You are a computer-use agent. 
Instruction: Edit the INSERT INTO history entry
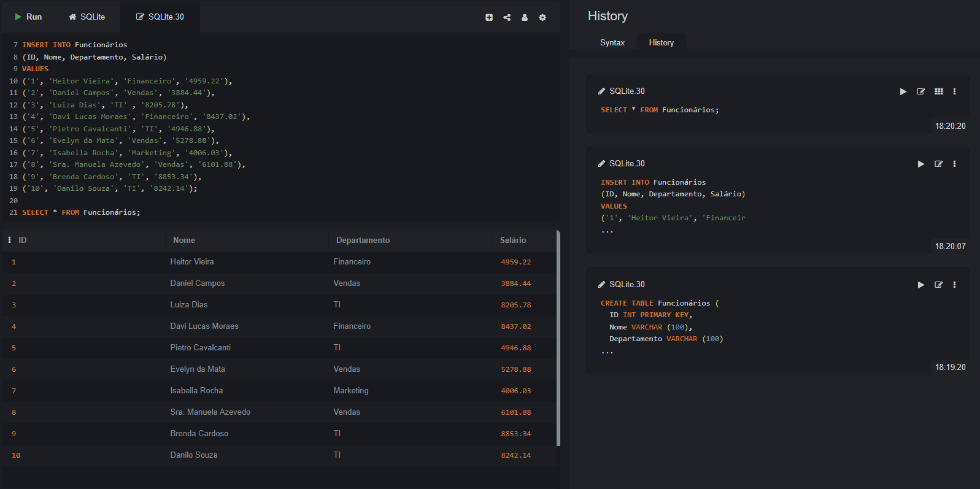tap(939, 164)
